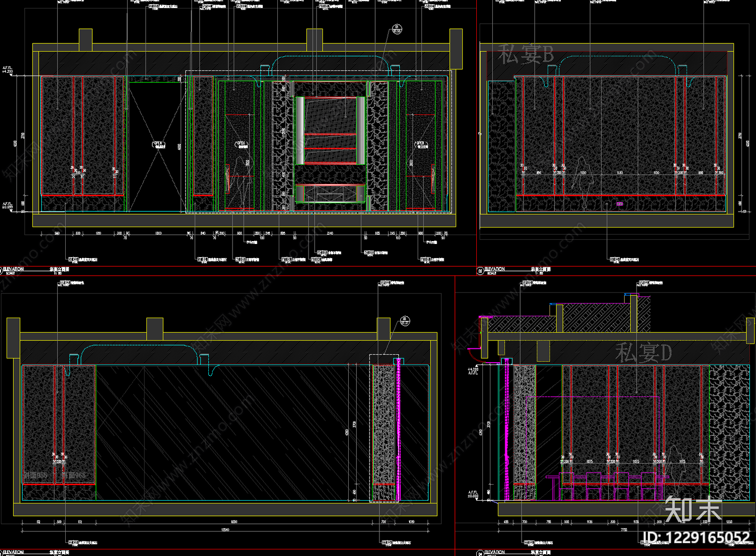This screenshot has width=756, height=556.
Task: Select the 1800 dimension under the door opening
Action: 158,233
